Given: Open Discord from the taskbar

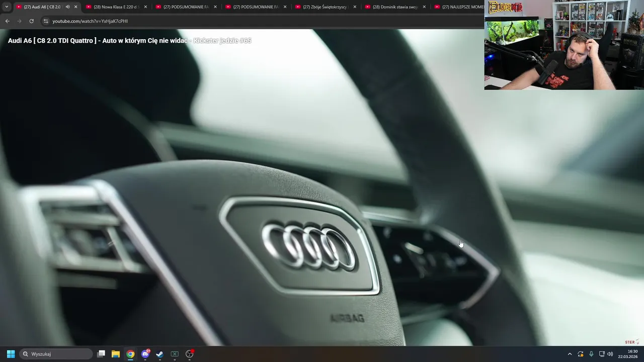Looking at the screenshot, I should point(145,354).
